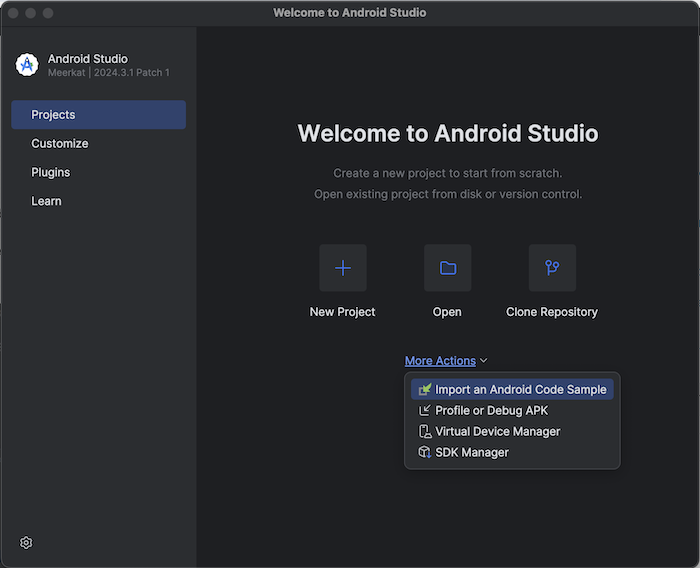Click the More Actions link
The height and width of the screenshot is (568, 700).
pyautogui.click(x=440, y=360)
